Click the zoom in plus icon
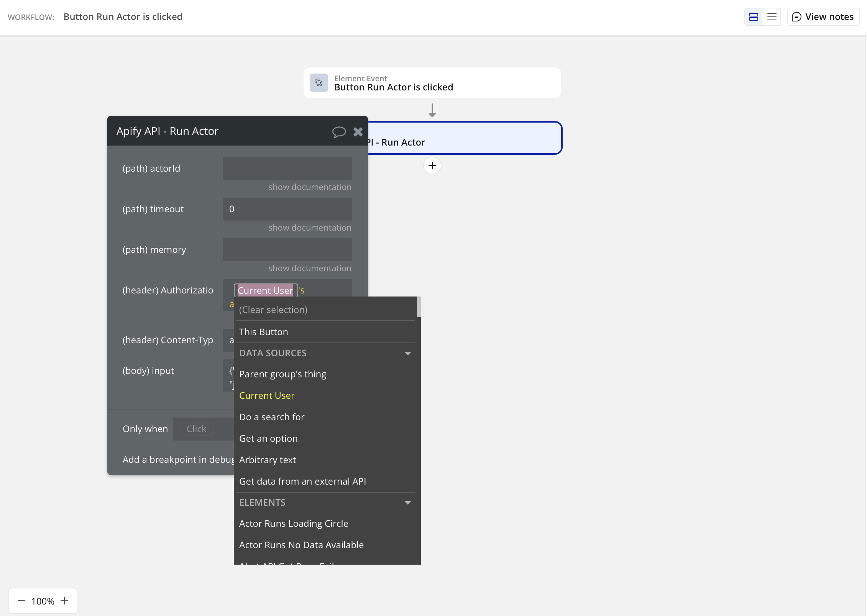867x616 pixels. (x=64, y=601)
